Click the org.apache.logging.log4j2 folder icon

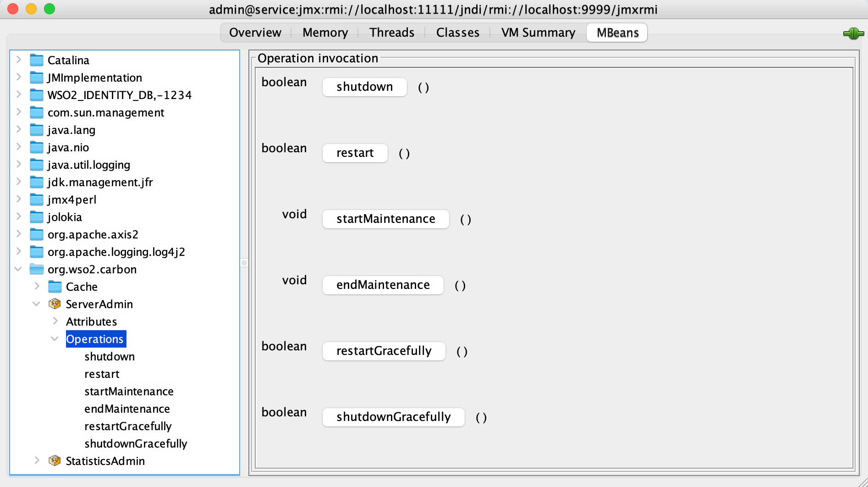click(37, 252)
